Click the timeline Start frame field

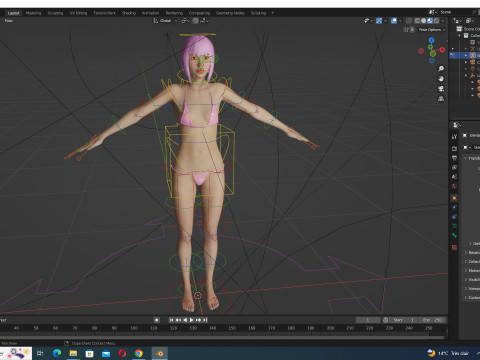[x=404, y=320]
